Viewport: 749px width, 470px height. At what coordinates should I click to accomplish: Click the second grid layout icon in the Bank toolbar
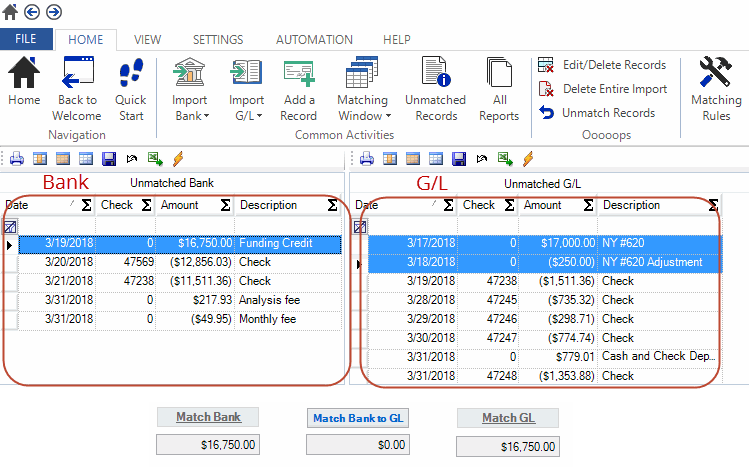[x=63, y=159]
